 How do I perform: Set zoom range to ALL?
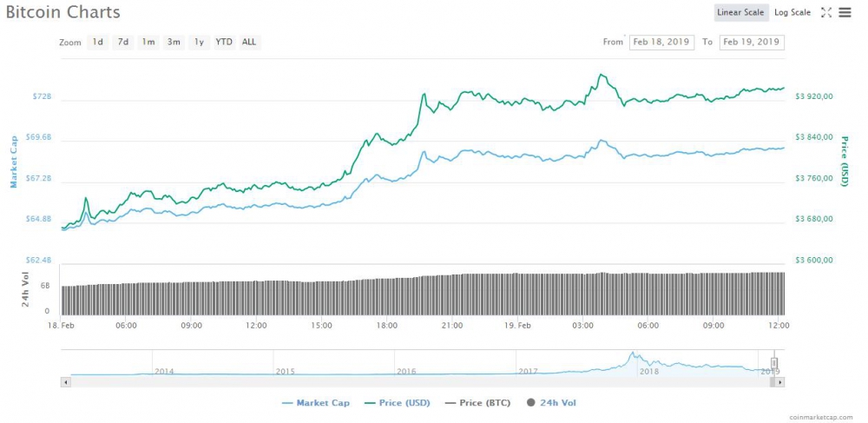(x=249, y=42)
